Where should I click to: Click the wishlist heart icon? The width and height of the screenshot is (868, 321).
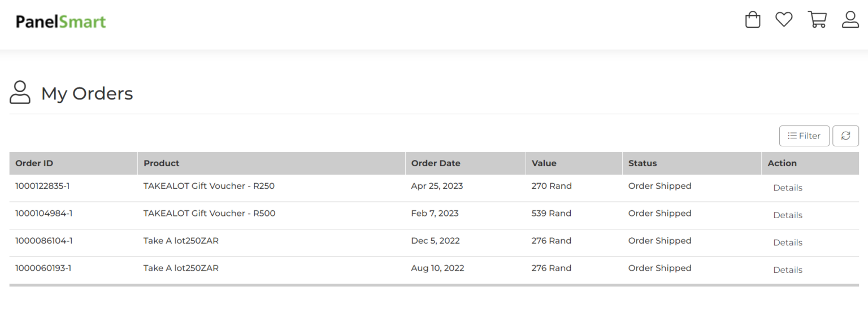click(x=784, y=20)
